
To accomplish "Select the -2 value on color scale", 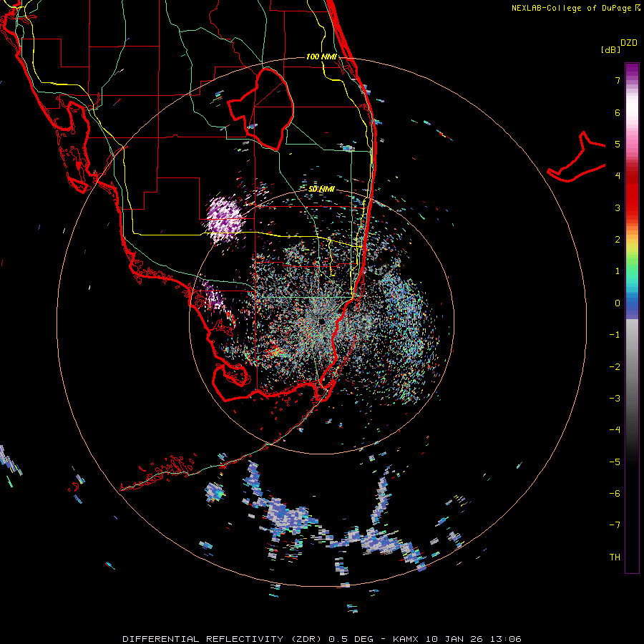I will pyautogui.click(x=615, y=367).
